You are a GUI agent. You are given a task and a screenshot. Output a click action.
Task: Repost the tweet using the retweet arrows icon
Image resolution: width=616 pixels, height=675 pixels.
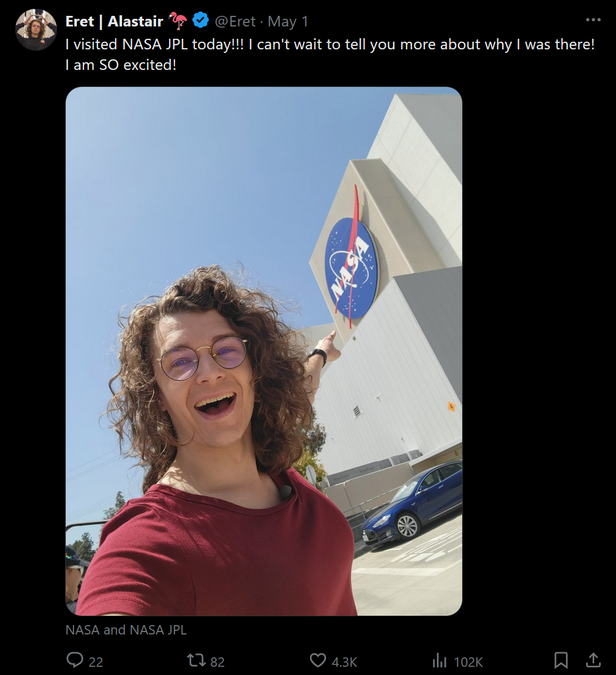click(x=196, y=660)
